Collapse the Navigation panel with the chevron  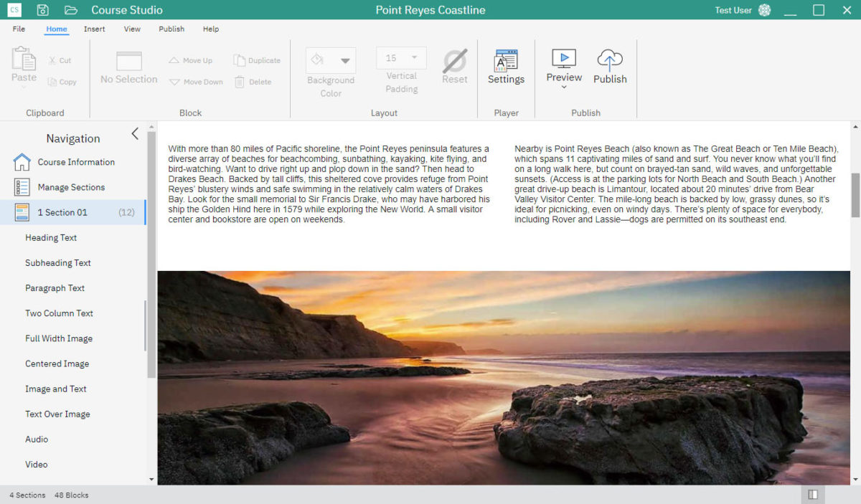tap(135, 134)
